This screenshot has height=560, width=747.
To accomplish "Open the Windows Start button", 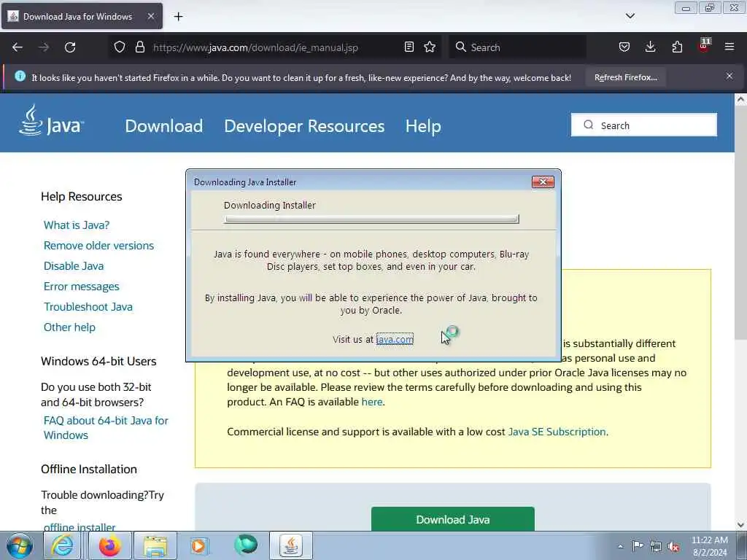I will (x=20, y=545).
